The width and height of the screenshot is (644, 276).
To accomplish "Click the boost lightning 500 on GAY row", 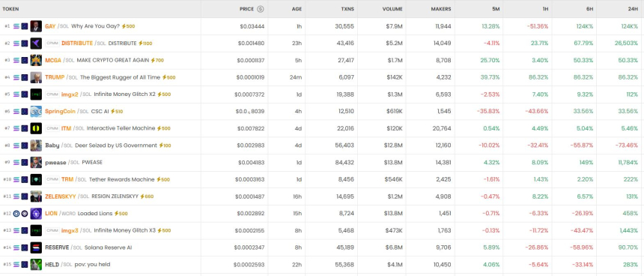I will coord(128,26).
